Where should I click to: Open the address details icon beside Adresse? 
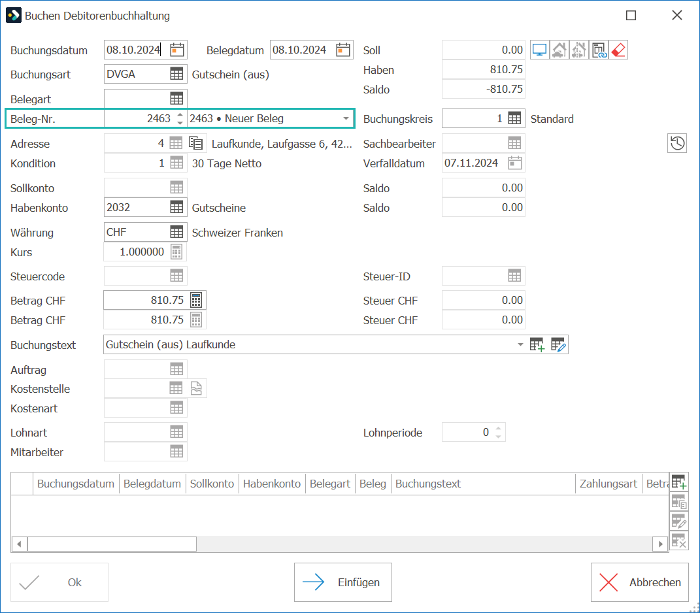tap(195, 143)
